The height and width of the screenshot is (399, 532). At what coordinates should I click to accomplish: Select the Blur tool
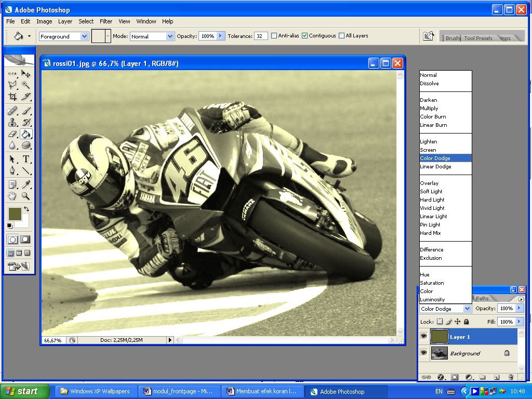pyautogui.click(x=12, y=145)
